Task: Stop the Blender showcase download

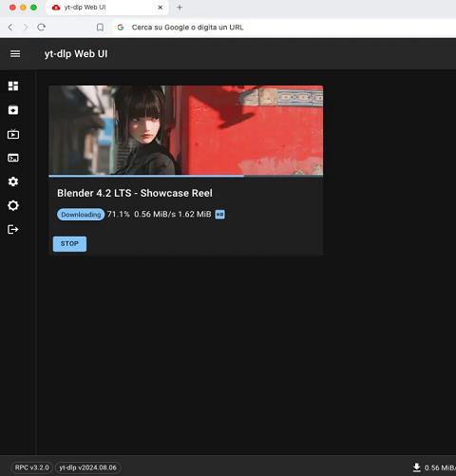Action: pyautogui.click(x=69, y=244)
